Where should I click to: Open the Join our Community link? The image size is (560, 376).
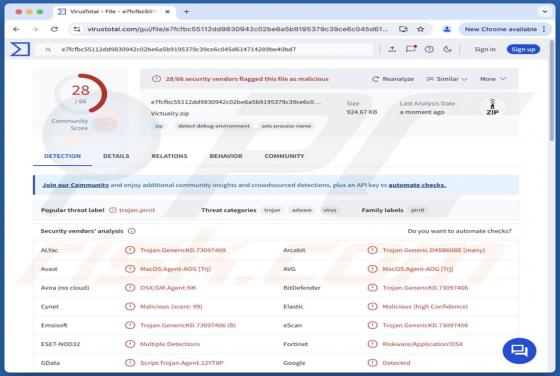(x=76, y=185)
